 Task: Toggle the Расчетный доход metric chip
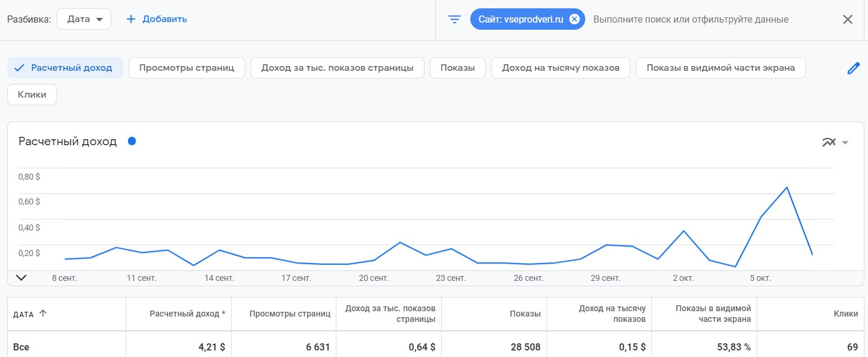pos(65,68)
